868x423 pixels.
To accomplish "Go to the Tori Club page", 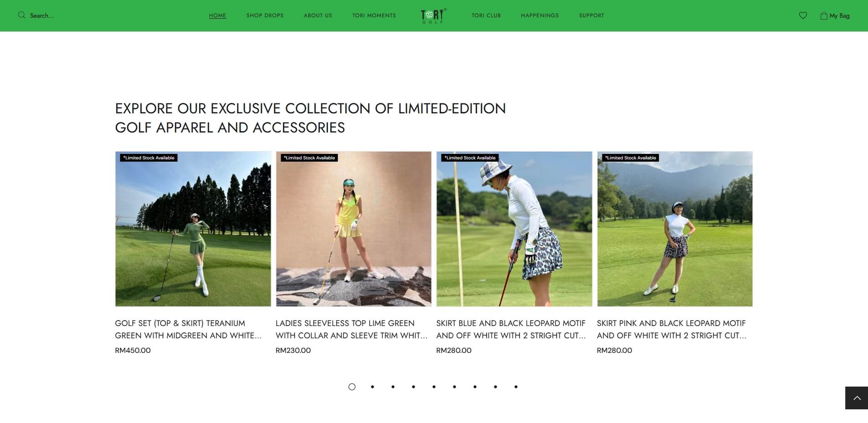I will pyautogui.click(x=486, y=15).
